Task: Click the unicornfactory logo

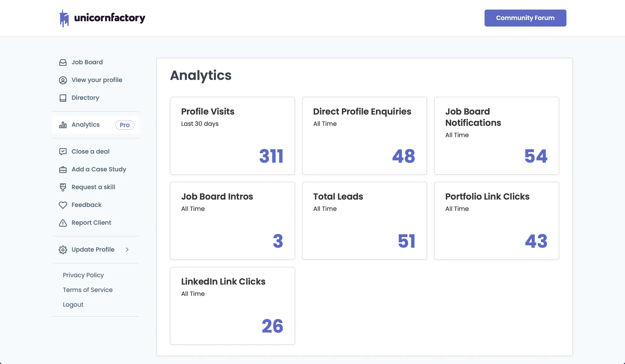Action: (x=102, y=18)
